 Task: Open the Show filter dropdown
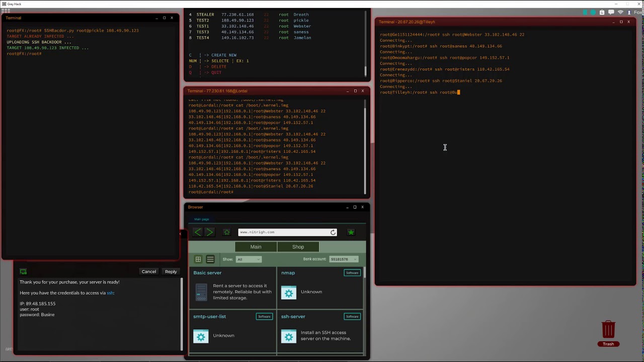pos(249,259)
